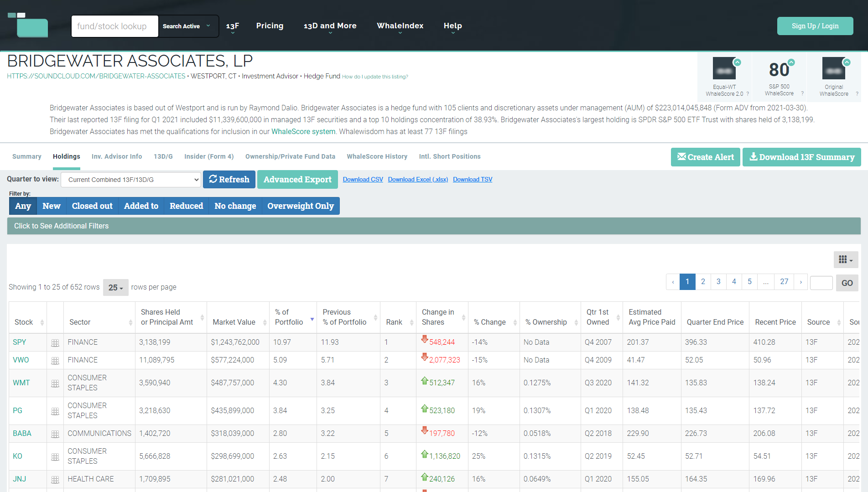Click the grid icon beside BABA row
868x492 pixels.
[55, 434]
